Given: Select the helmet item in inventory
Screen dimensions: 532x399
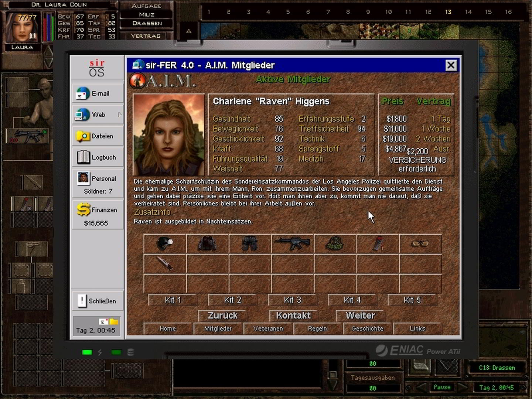Looking at the screenshot, I should pyautogui.click(x=164, y=244).
